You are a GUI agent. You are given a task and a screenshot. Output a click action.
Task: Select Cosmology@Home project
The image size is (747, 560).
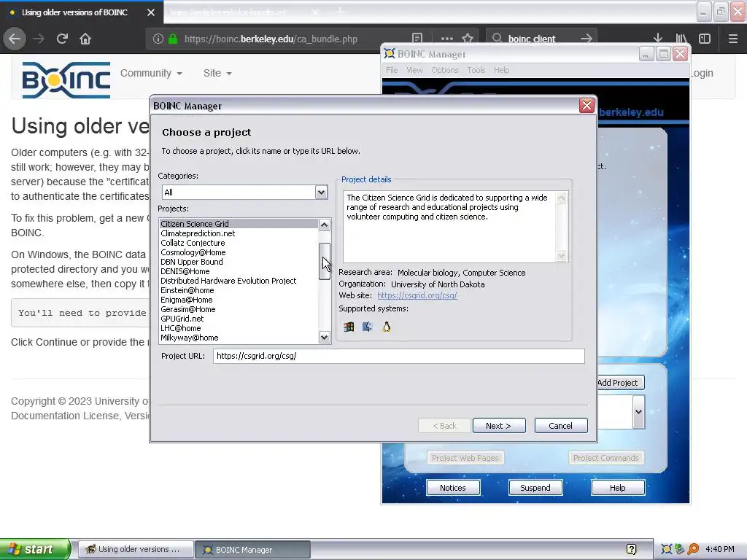coord(239,252)
